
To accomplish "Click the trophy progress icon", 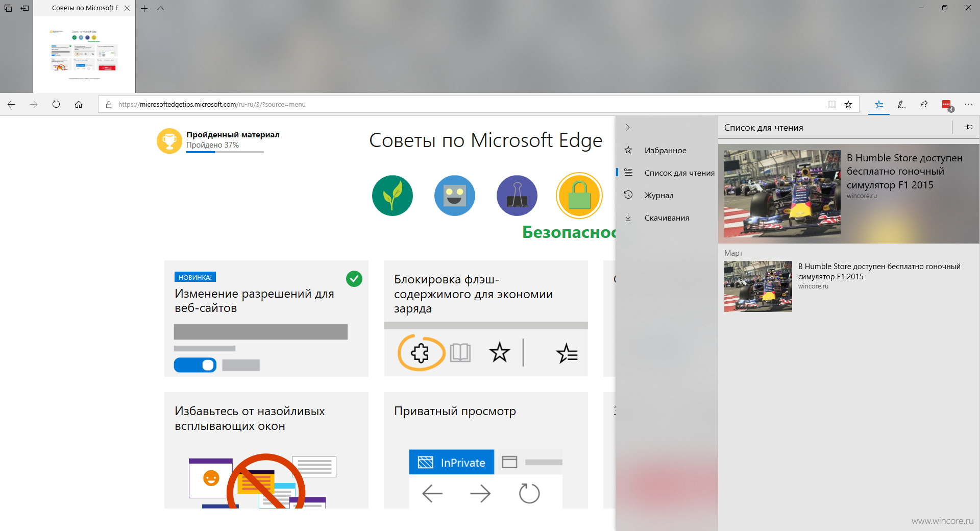I will click(x=169, y=140).
